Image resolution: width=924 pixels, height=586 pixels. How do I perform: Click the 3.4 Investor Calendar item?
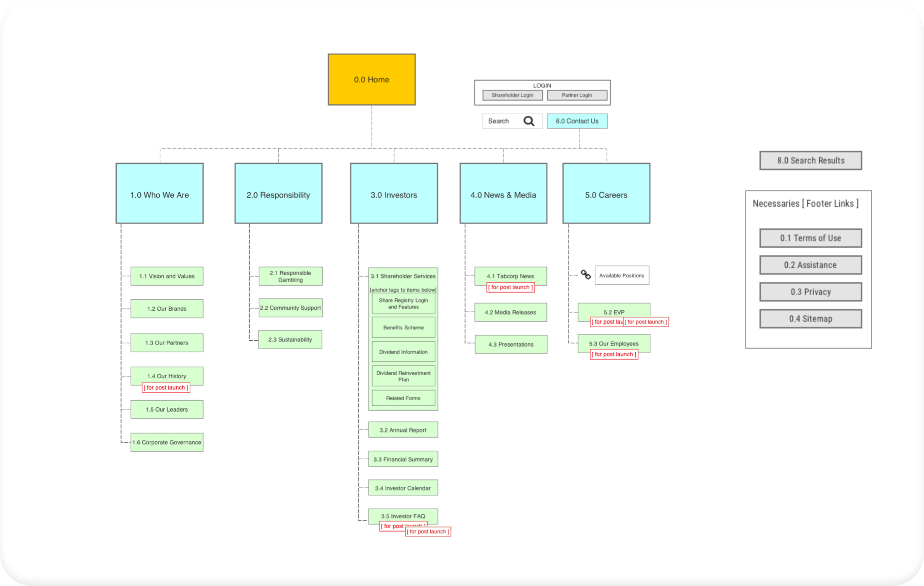(403, 488)
